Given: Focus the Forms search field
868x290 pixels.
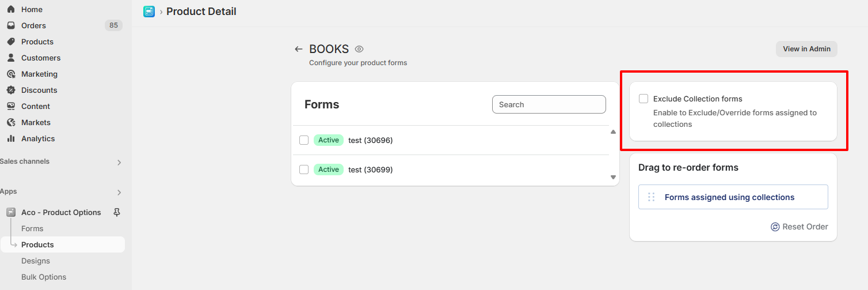Looking at the screenshot, I should 549,104.
